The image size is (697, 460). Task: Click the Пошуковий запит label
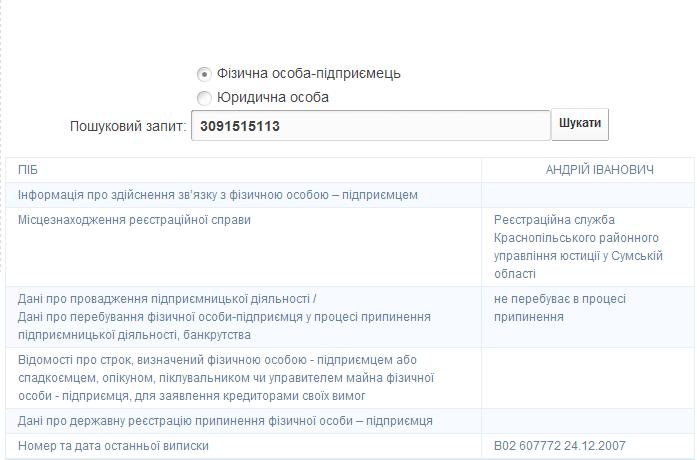[129, 127]
